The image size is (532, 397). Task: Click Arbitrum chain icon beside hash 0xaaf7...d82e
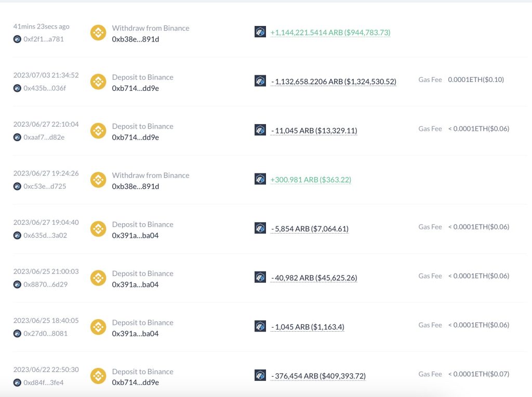(17, 138)
